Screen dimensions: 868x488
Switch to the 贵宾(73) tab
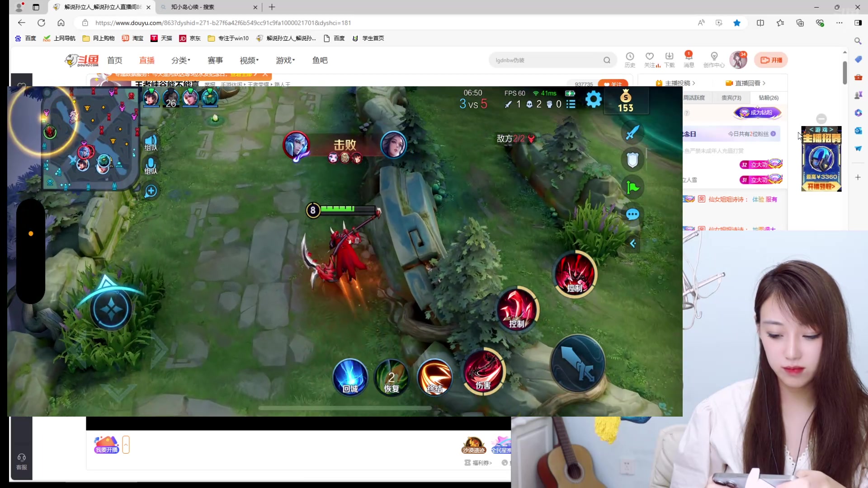[x=731, y=98]
